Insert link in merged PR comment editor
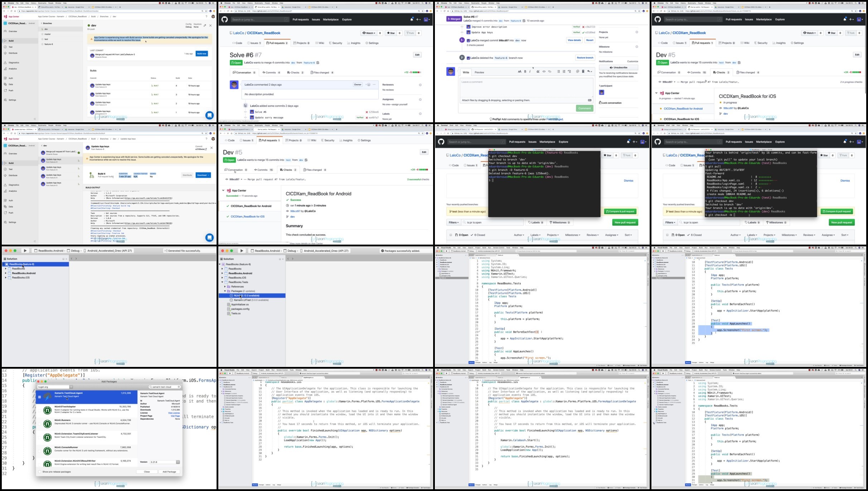This screenshot has width=868, height=491. point(550,72)
